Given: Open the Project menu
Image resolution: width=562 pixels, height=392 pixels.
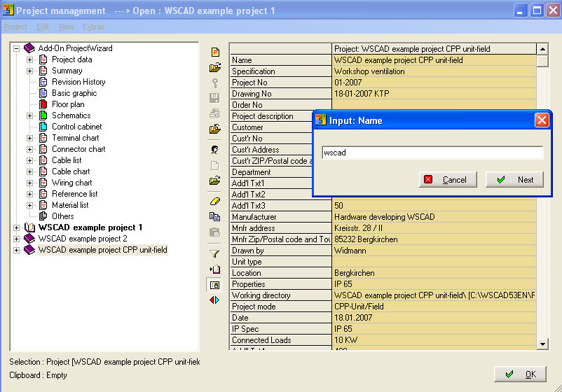Looking at the screenshot, I should [x=15, y=27].
